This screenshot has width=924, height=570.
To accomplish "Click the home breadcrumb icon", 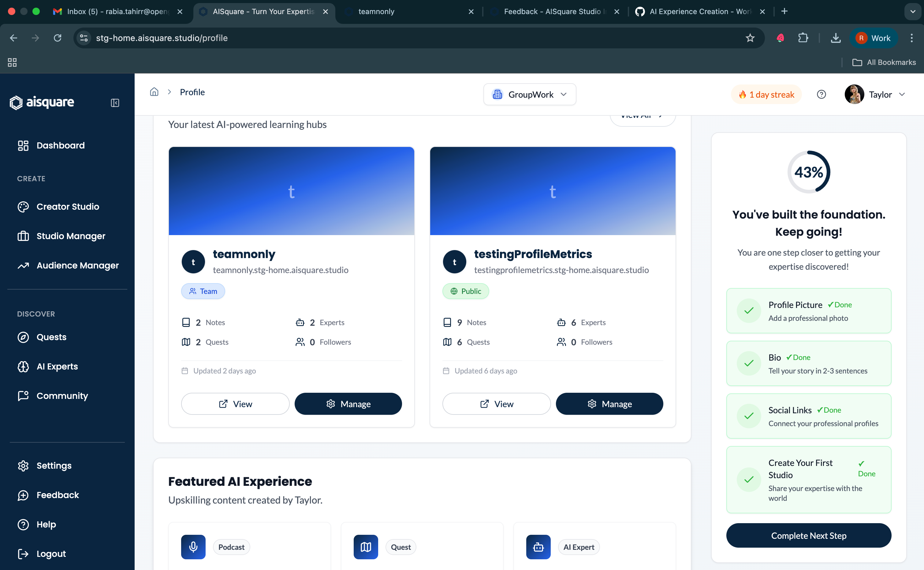I will [154, 92].
